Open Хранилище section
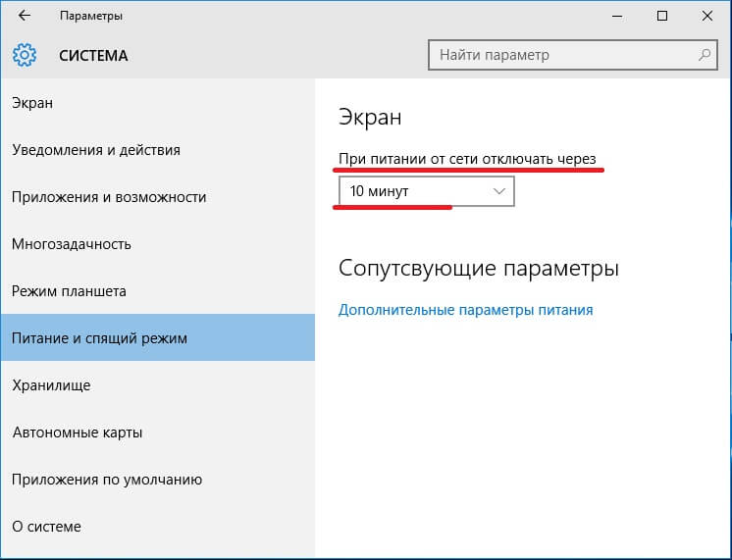The width and height of the screenshot is (732, 560). pyautogui.click(x=51, y=385)
